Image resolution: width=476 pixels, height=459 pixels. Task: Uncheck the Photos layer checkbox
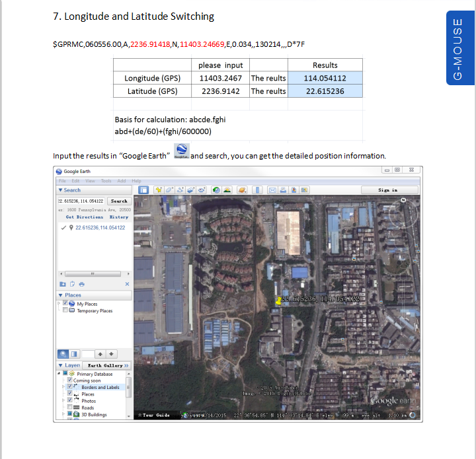[x=70, y=400]
